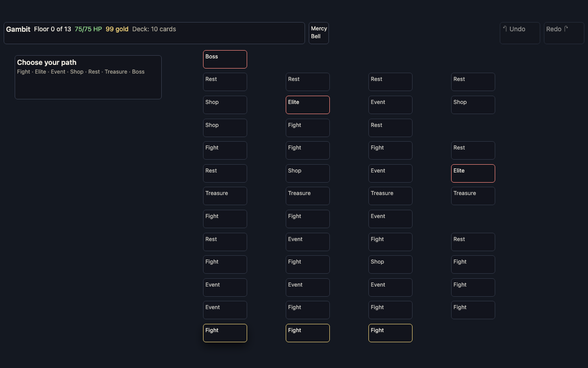
Task: Select the Rest node directly below Boss
Action: [225, 82]
